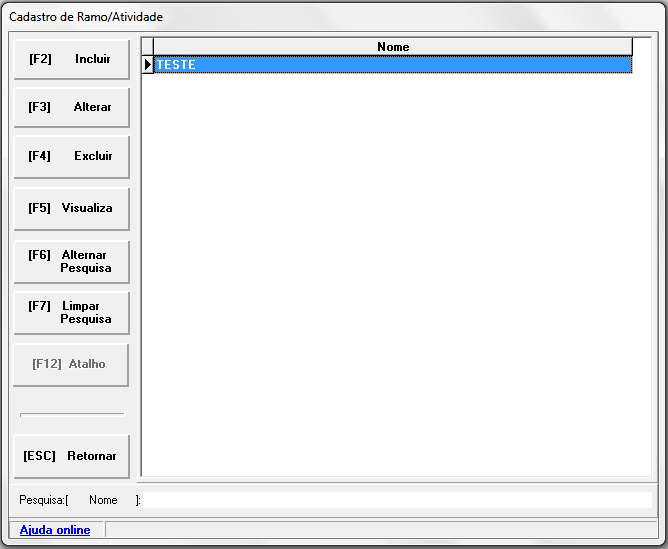Open the Ajuda online link

pos(55,530)
